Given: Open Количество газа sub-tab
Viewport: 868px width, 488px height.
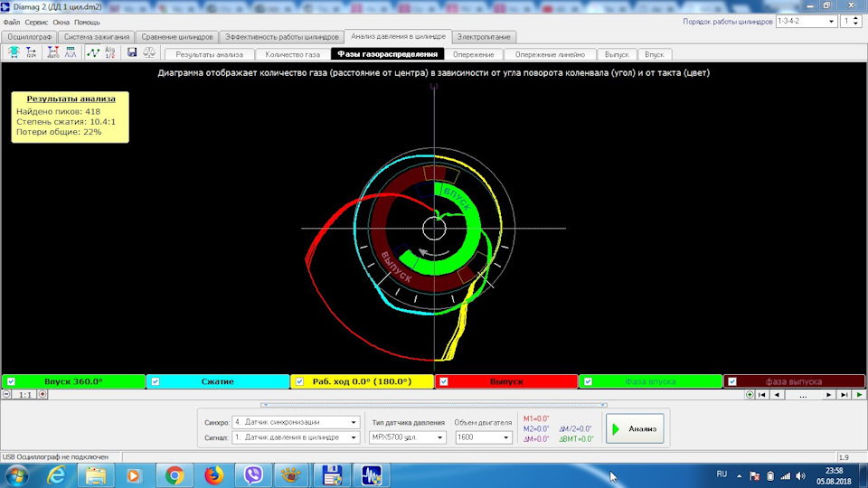Looking at the screenshot, I should coord(292,54).
